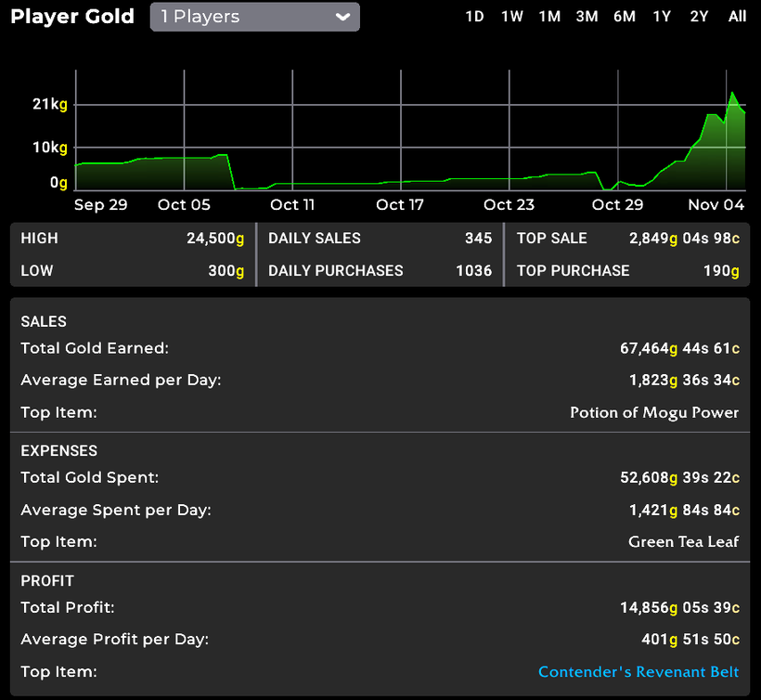Choose the 1M time range
Screen dimensions: 761x700
coord(549,17)
